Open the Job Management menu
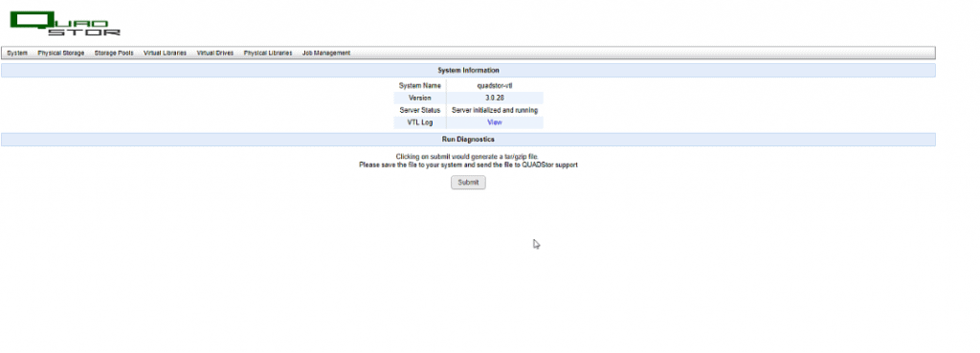This screenshot has height=353, width=980. point(326,54)
